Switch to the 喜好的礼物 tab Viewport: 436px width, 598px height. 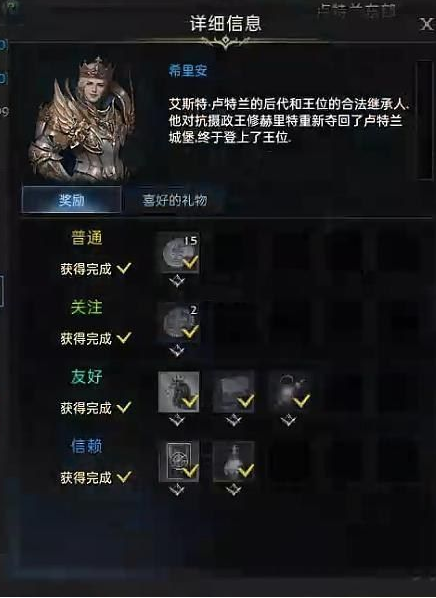175,200
